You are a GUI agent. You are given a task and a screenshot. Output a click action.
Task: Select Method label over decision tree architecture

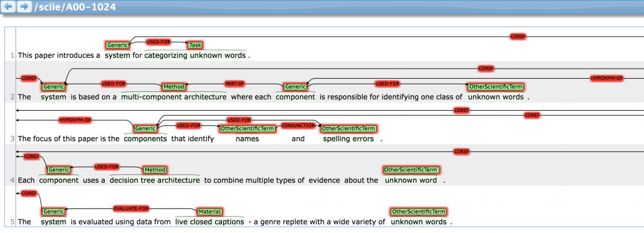(155, 170)
